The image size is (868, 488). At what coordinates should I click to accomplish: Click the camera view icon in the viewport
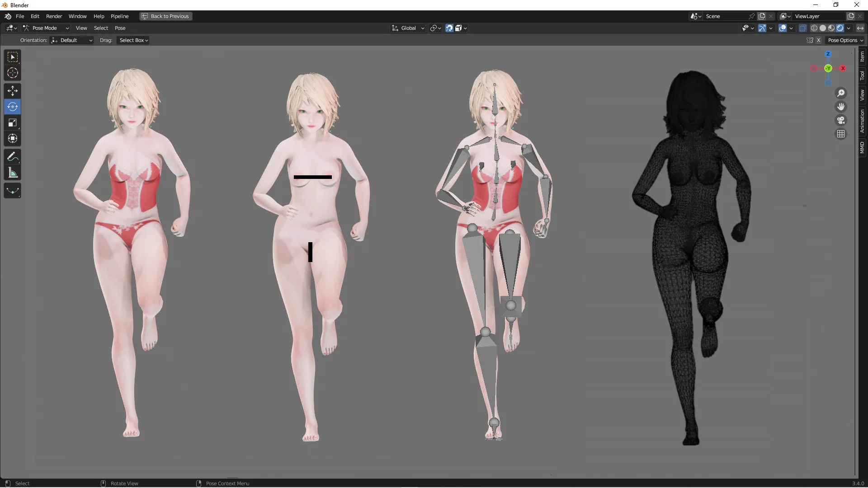coord(840,120)
